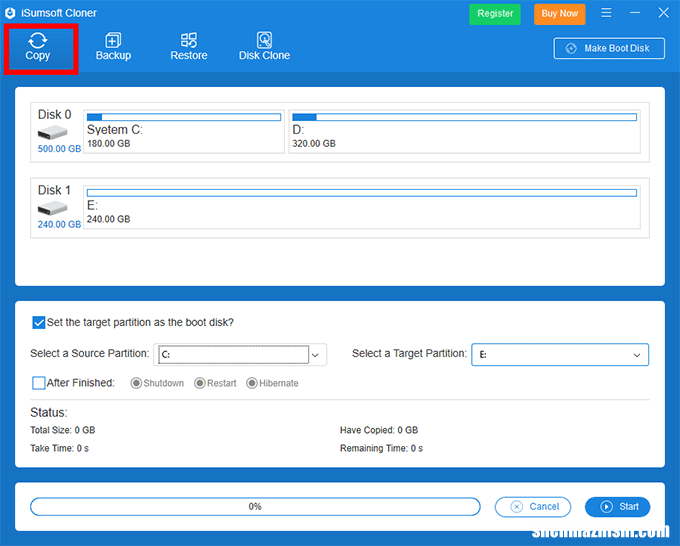Select the D: 320.00 GB partition
Image resolution: width=680 pixels, height=546 pixels.
click(464, 131)
